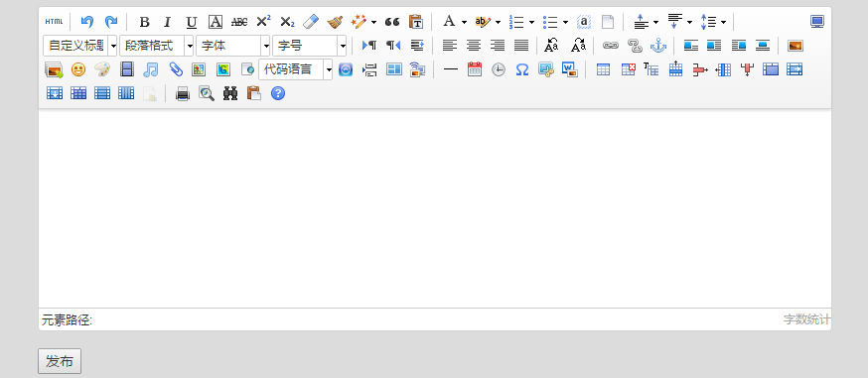Screen dimensions: 868x378
Task: Toggle strikethrough text
Action: tap(239, 22)
